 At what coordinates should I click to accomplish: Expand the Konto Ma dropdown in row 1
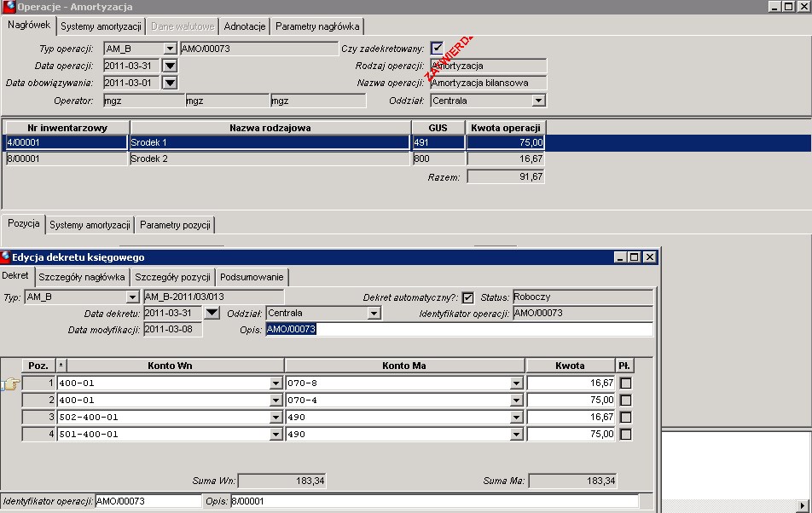coord(516,383)
